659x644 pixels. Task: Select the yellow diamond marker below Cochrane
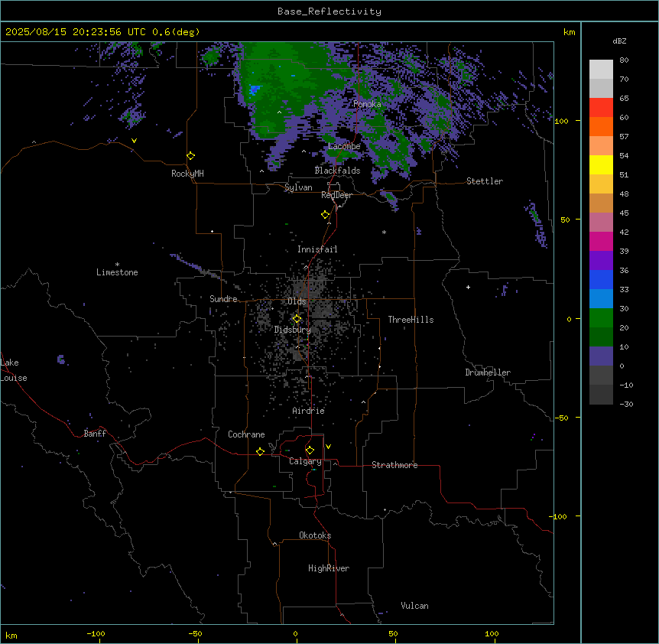pyautogui.click(x=260, y=451)
